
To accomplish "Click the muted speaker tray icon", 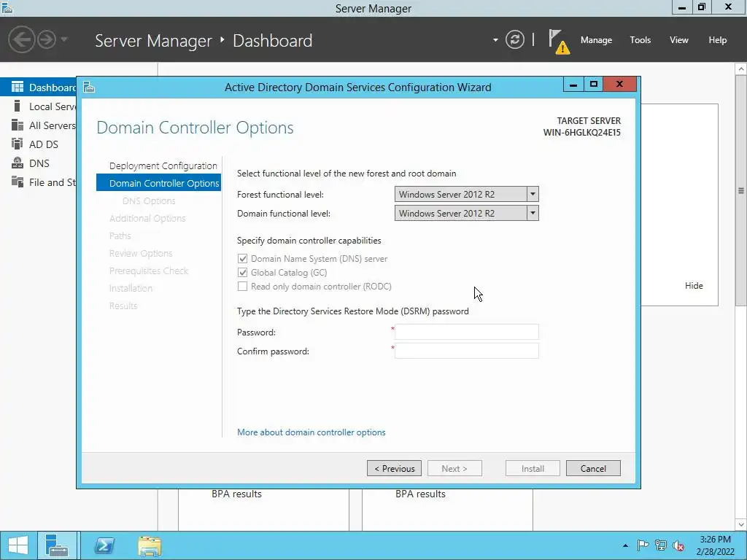I will 678,545.
